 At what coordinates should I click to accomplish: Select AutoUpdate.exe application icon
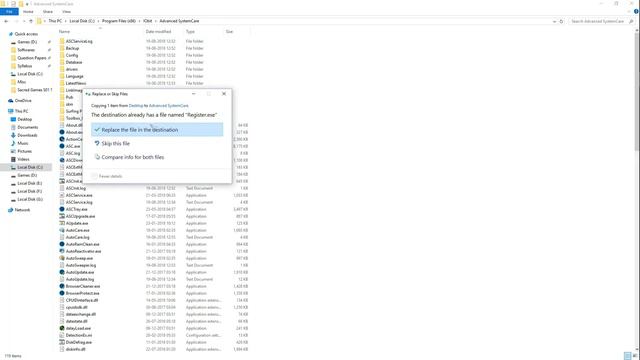(x=62, y=272)
